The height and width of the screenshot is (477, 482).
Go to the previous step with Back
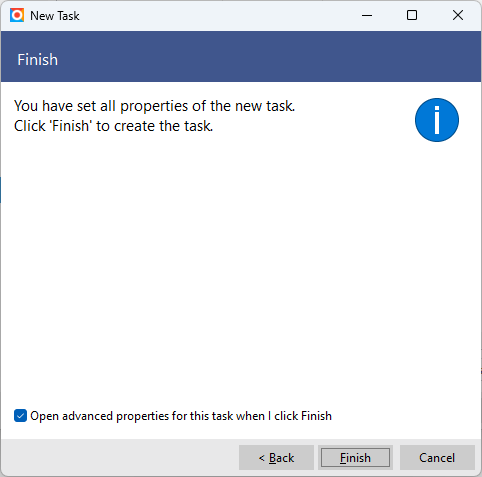[276, 458]
